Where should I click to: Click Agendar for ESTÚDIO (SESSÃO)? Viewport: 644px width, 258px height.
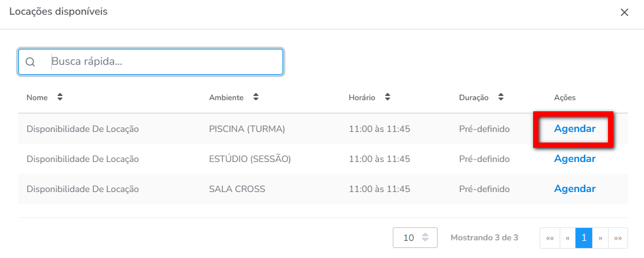pyautogui.click(x=574, y=159)
